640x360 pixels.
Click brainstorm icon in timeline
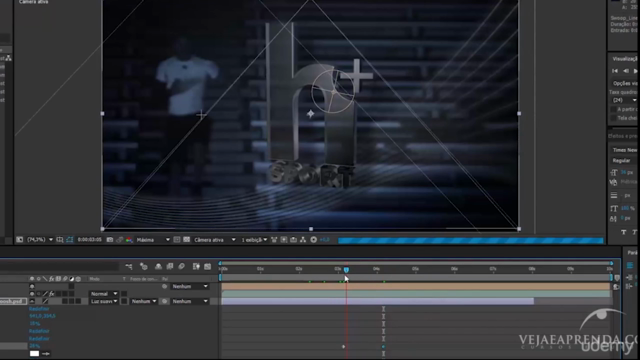click(196, 267)
